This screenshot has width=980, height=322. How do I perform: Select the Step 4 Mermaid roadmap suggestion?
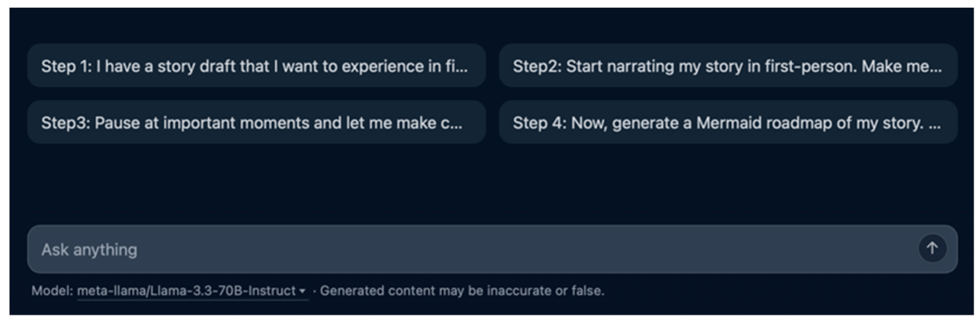728,122
